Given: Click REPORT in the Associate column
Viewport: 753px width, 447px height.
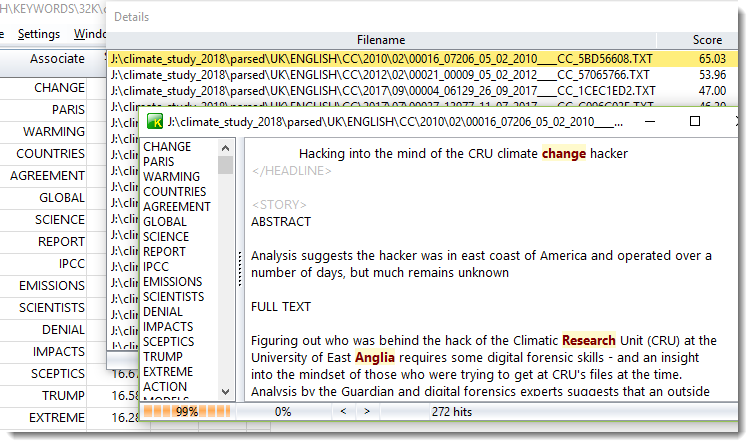Looking at the screenshot, I should 61,242.
